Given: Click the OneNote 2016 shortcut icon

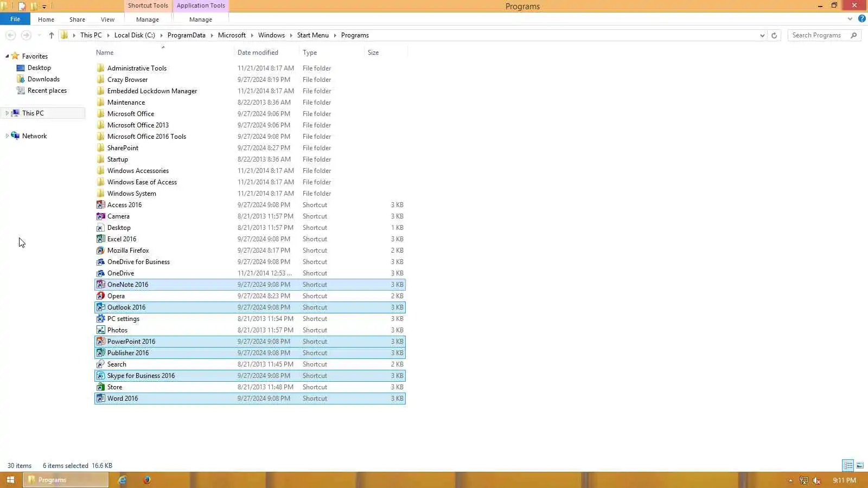Looking at the screenshot, I should tap(100, 285).
